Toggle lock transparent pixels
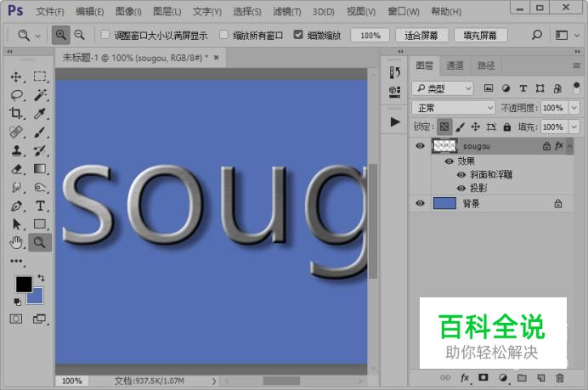 (444, 127)
